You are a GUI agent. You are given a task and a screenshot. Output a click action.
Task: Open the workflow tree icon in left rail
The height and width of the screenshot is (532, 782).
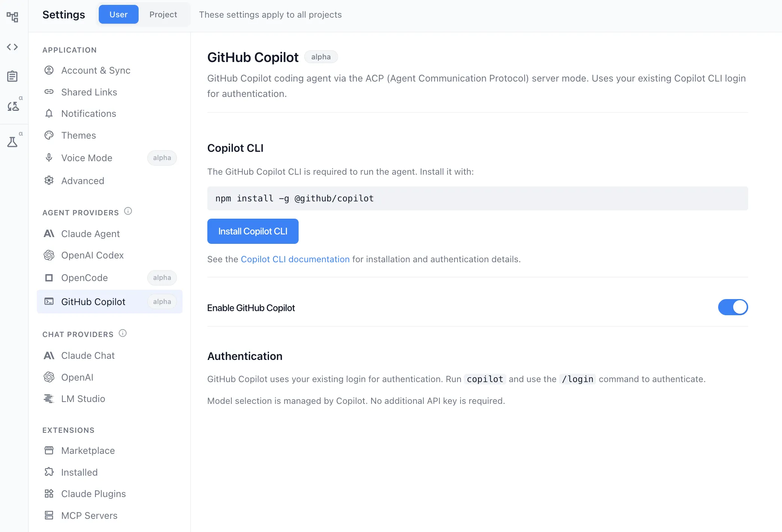[12, 17]
